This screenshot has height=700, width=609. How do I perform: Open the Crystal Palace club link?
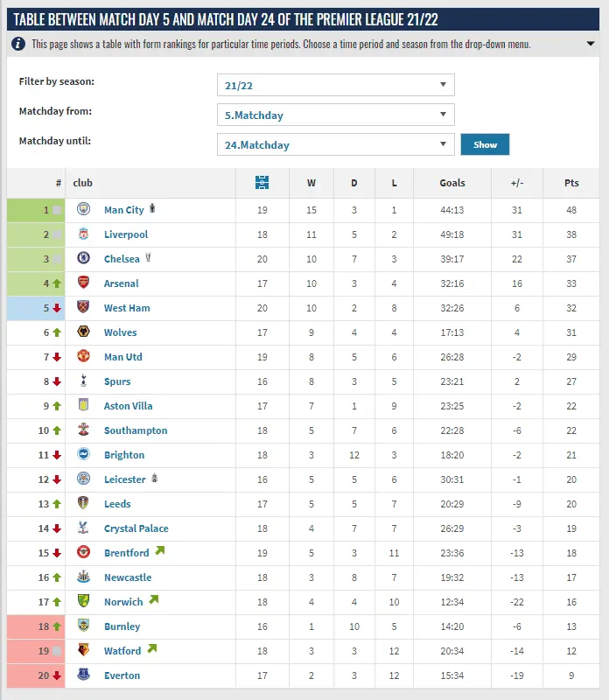(x=136, y=528)
